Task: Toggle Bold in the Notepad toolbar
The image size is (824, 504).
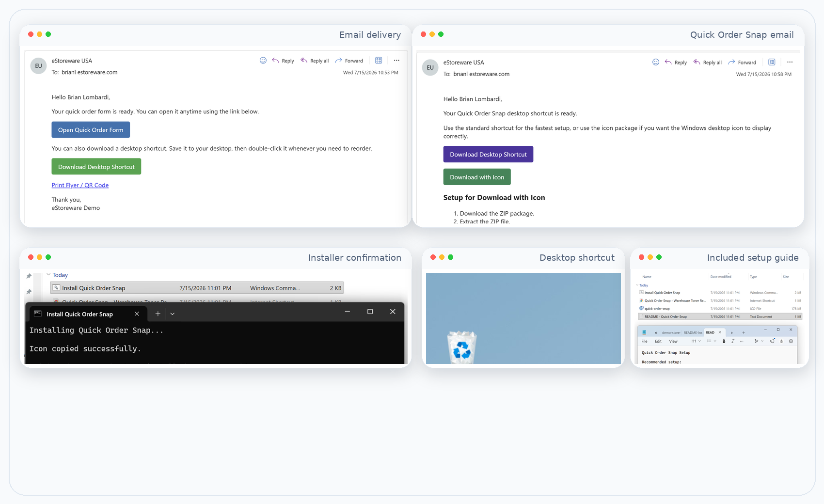Action: pos(724,341)
